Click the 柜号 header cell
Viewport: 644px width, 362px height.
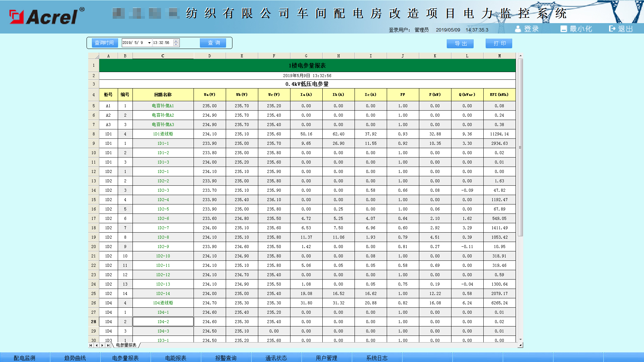pos(108,95)
